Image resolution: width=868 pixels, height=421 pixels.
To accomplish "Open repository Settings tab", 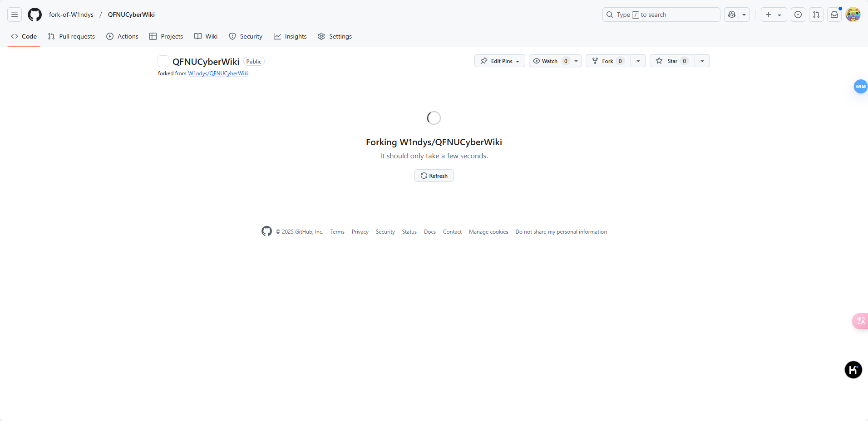I will (x=335, y=36).
